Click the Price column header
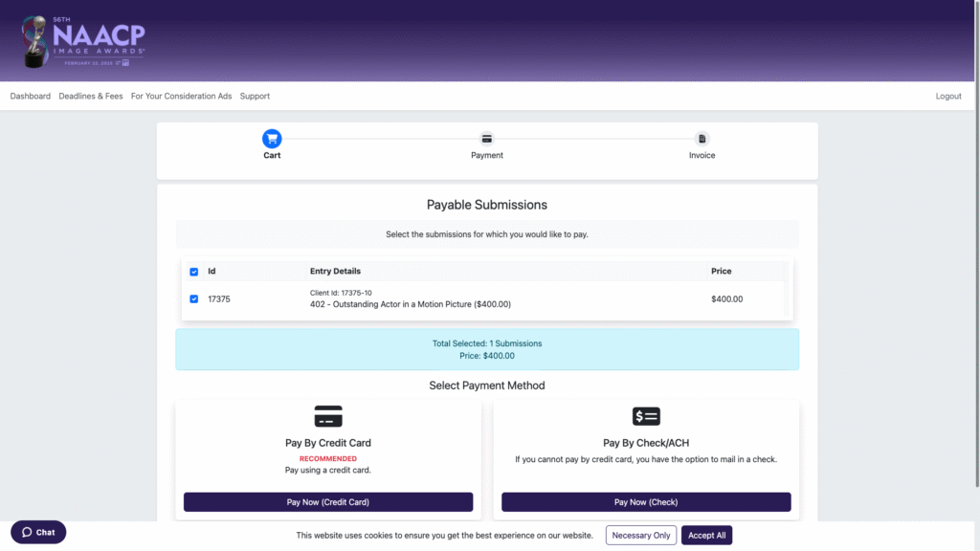This screenshot has width=980, height=551. pos(722,272)
